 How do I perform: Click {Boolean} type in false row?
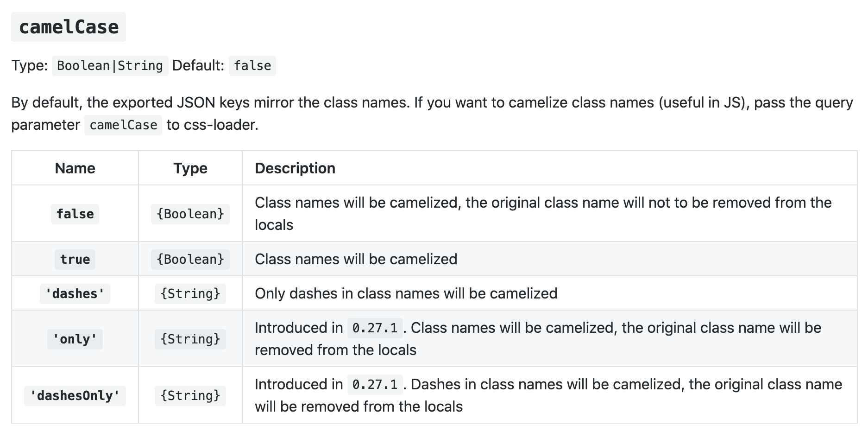point(190,214)
